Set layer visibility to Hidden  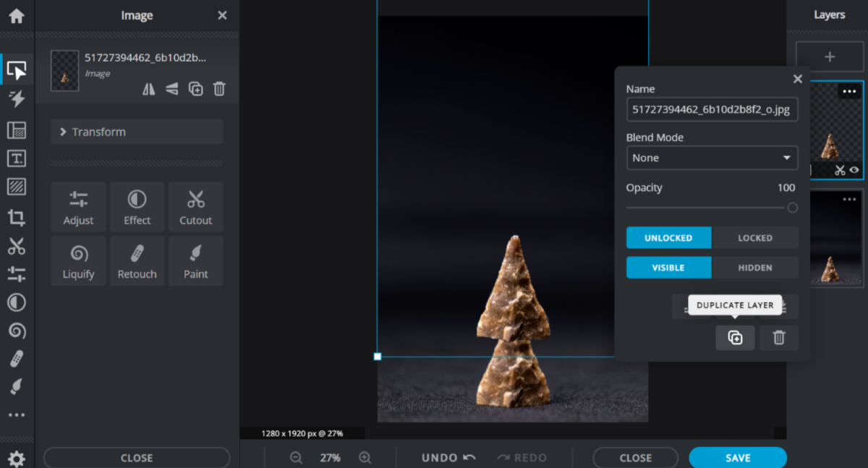[754, 268]
